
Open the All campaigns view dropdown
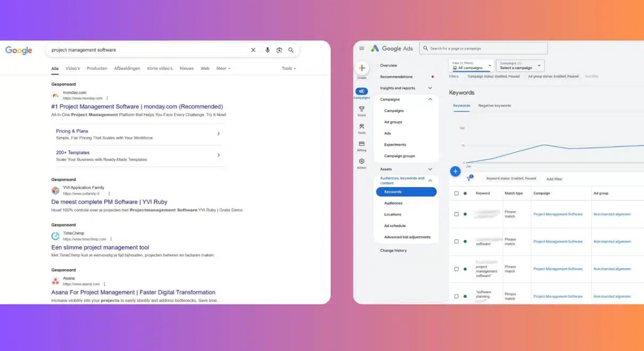tap(472, 65)
